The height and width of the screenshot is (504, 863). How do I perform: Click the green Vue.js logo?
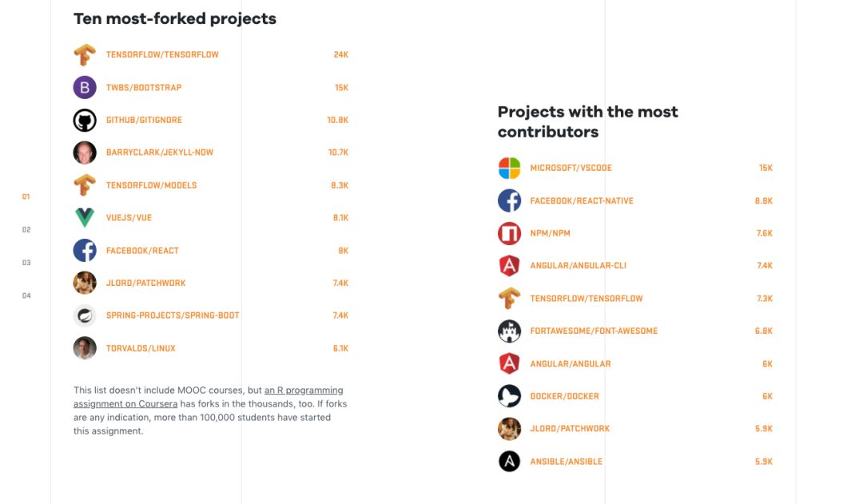click(x=85, y=218)
